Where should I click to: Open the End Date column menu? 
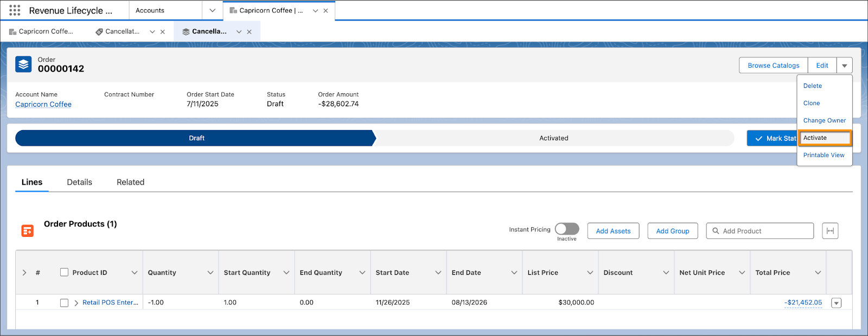514,273
